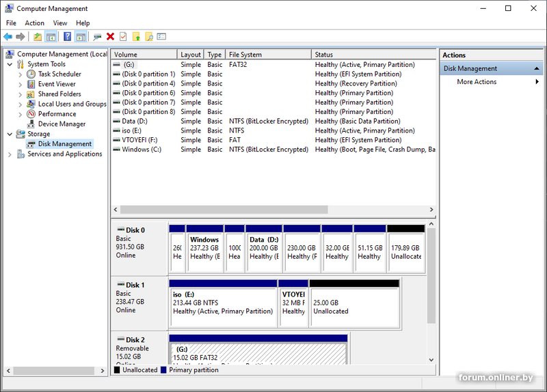Expand the Performance tree node
Screen dimensions: 547x392
[x=21, y=114]
